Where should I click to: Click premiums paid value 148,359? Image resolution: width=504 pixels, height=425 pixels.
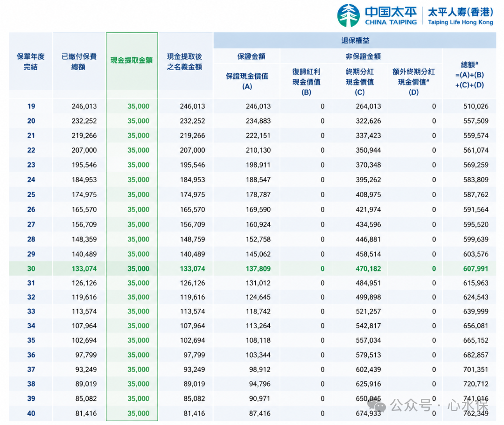tap(84, 240)
